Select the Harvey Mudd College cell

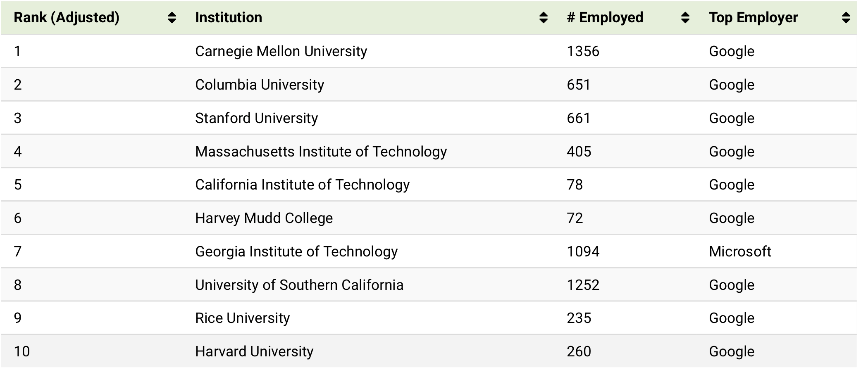(264, 218)
